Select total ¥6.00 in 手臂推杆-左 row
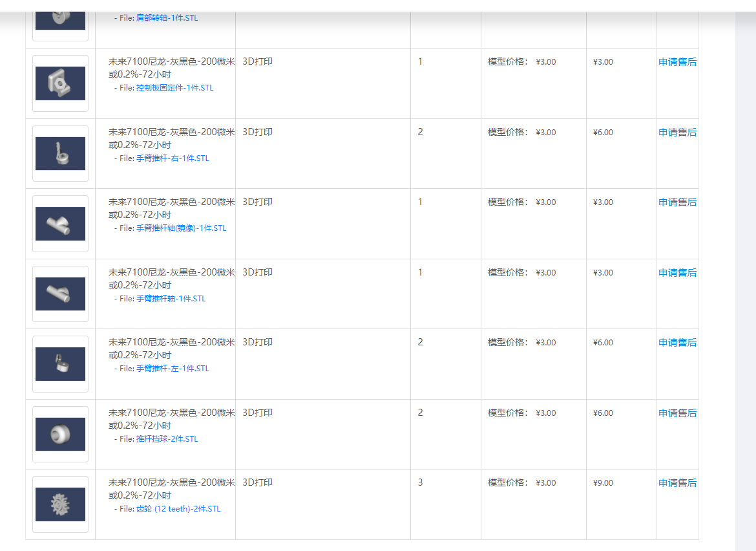Viewport: 756px width, 551px height. pyautogui.click(x=603, y=343)
